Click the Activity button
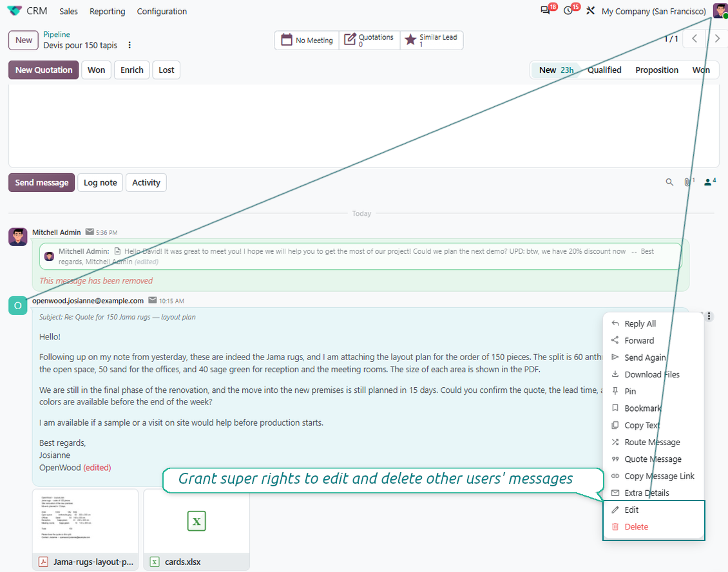The height and width of the screenshot is (572, 728). (146, 182)
